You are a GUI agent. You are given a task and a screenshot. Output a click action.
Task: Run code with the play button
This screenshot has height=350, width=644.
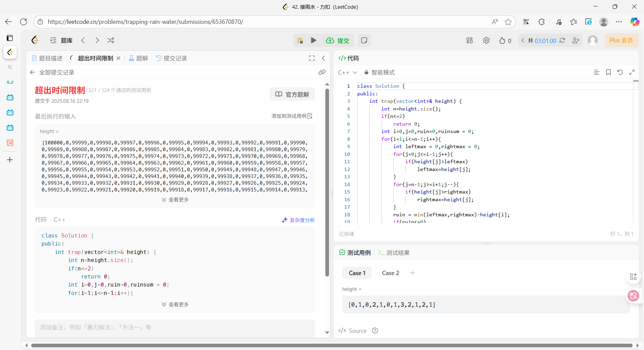click(314, 40)
